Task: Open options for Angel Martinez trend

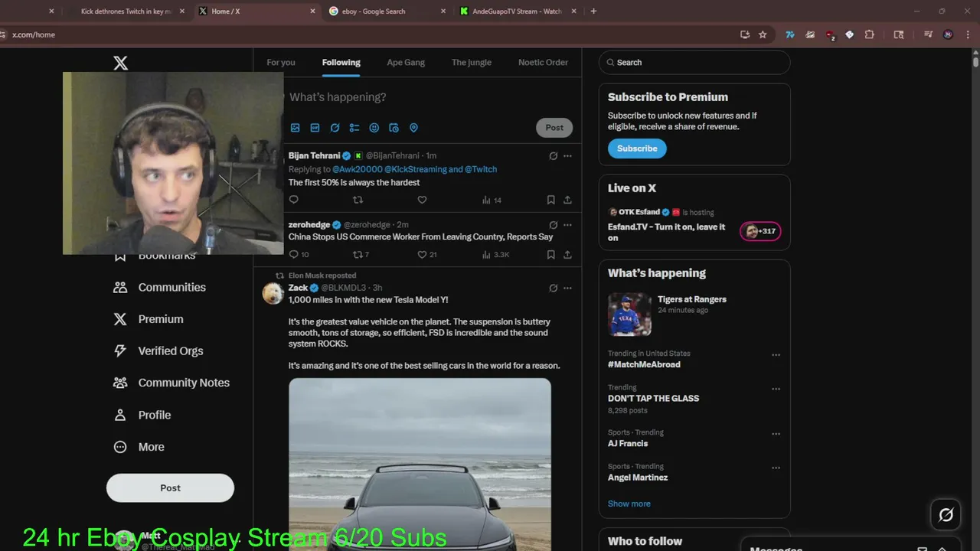Action: [776, 468]
